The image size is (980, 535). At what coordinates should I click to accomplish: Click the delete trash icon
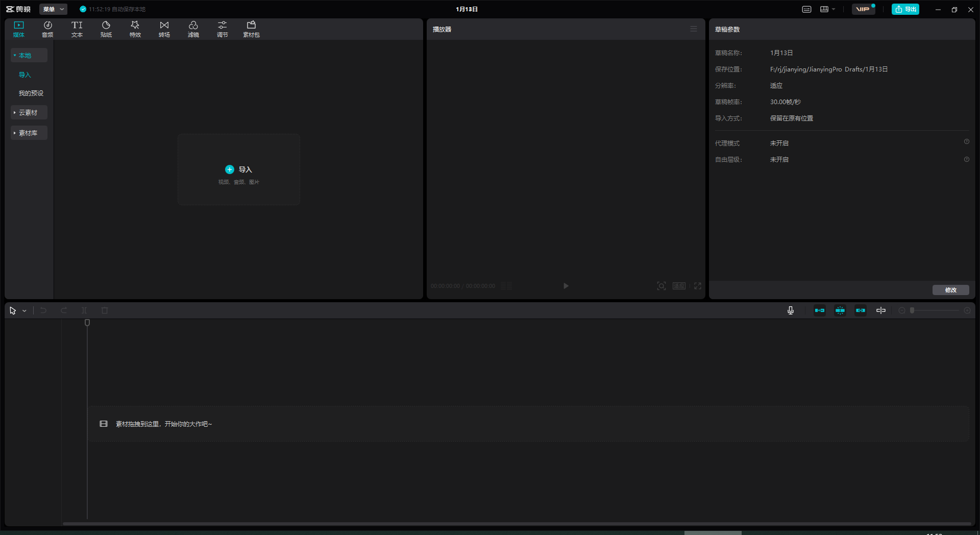105,310
